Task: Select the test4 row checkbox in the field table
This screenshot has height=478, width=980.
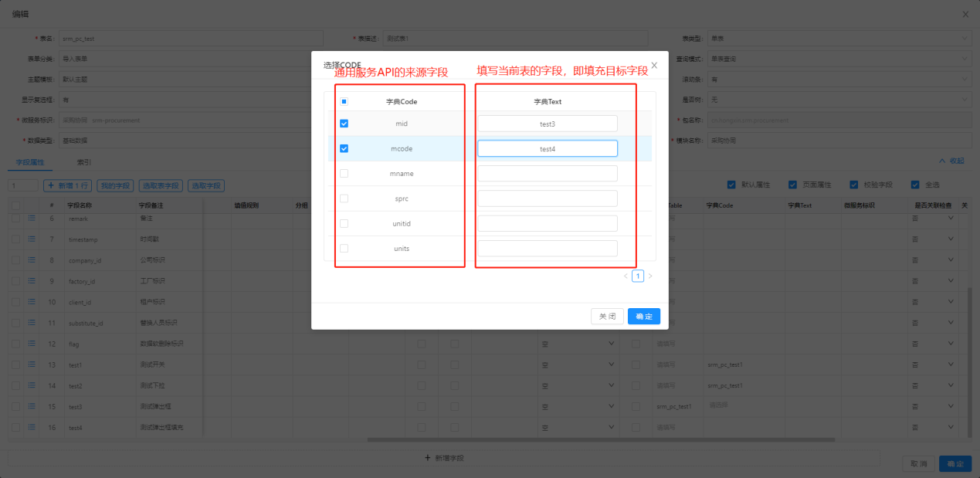Action: (15, 427)
